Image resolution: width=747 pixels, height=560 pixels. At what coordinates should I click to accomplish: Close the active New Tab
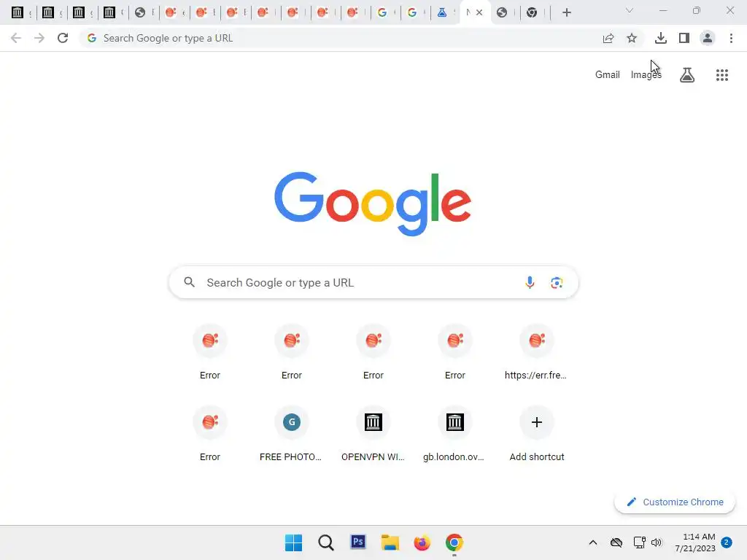479,13
